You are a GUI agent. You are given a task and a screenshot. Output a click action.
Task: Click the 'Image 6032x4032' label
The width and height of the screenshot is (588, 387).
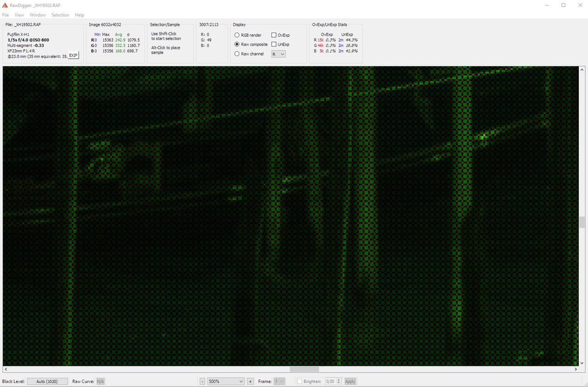[x=105, y=24]
